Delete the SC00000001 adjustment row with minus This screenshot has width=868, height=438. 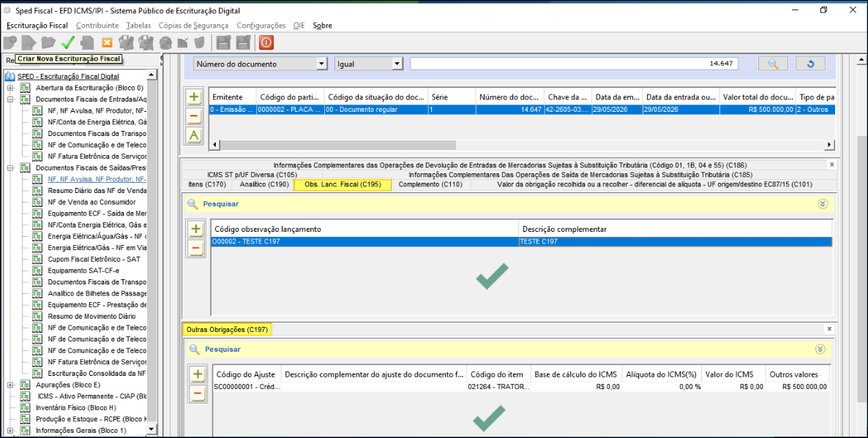[x=198, y=393]
